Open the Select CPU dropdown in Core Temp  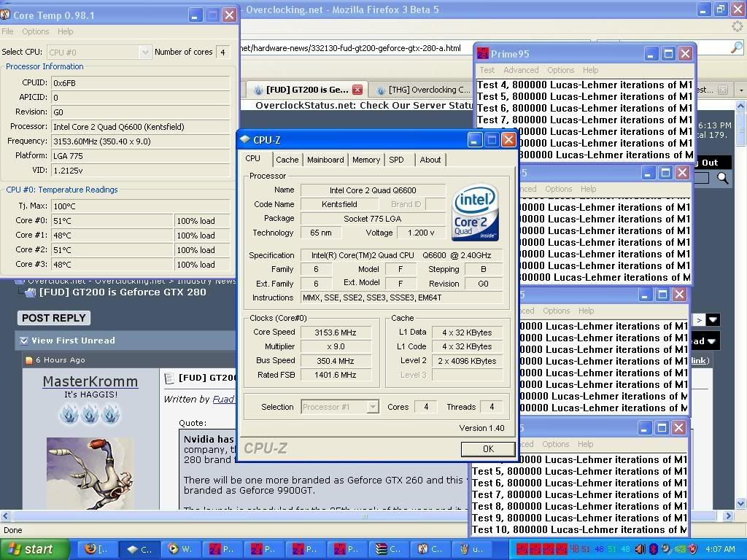(x=145, y=52)
